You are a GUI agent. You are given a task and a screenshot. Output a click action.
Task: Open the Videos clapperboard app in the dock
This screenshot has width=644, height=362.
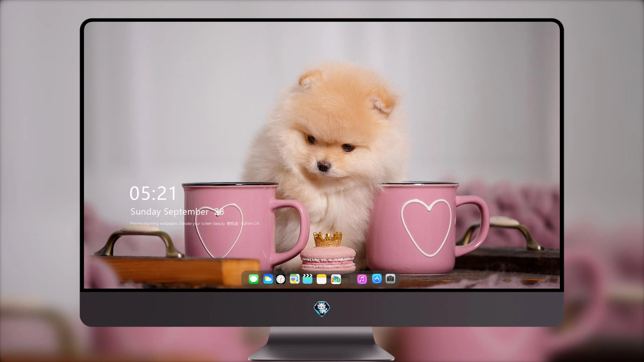[308, 279]
